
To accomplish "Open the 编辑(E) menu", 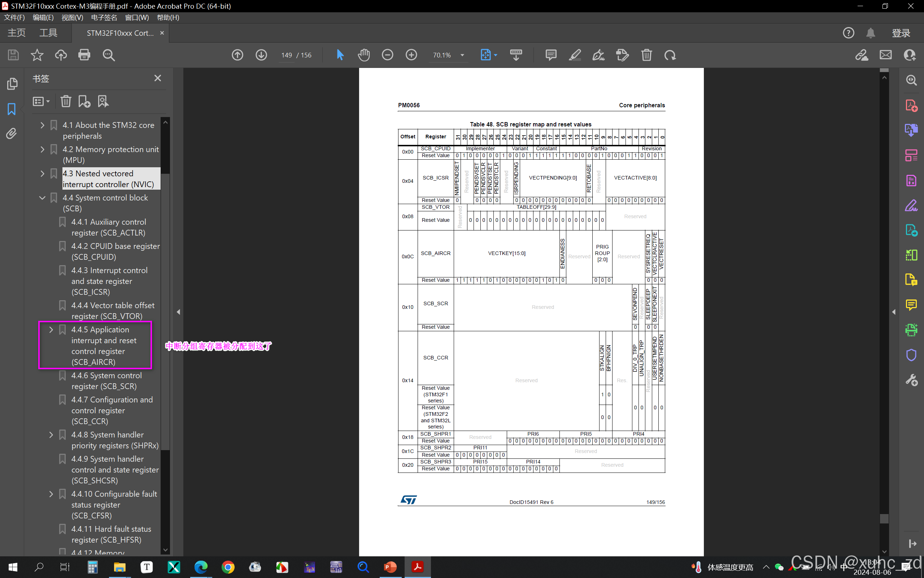I will point(43,18).
